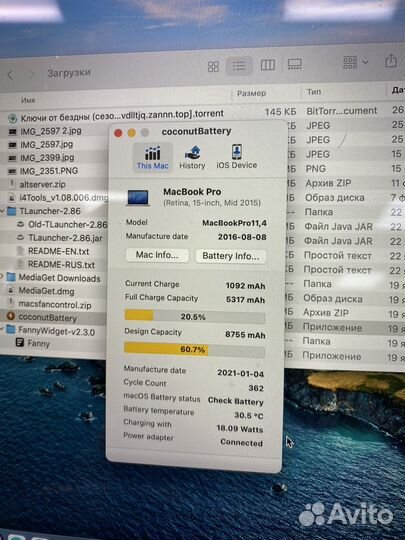Select IMG_2399.jpg file
This screenshot has height=540, width=405.
(x=47, y=158)
